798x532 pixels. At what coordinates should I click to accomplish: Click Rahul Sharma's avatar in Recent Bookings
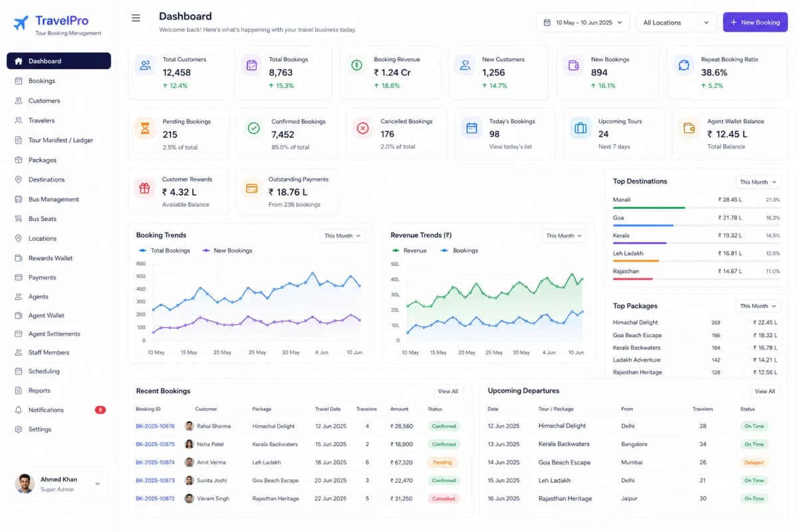pyautogui.click(x=190, y=426)
